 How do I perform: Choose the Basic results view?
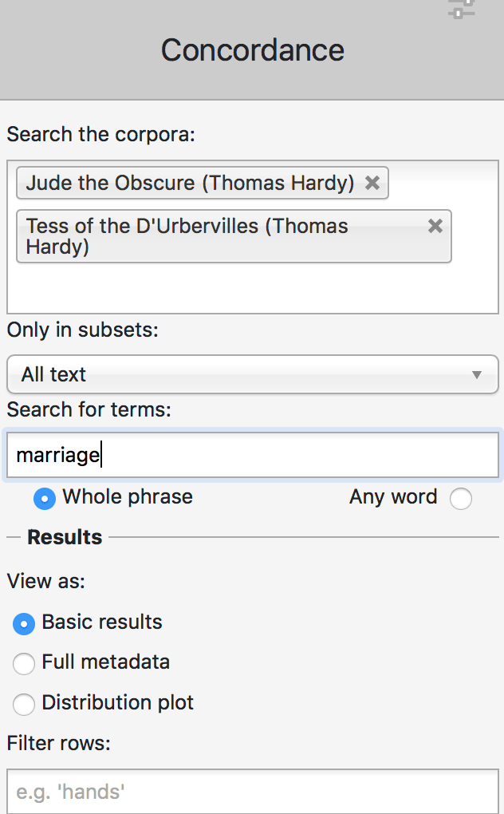(x=24, y=623)
